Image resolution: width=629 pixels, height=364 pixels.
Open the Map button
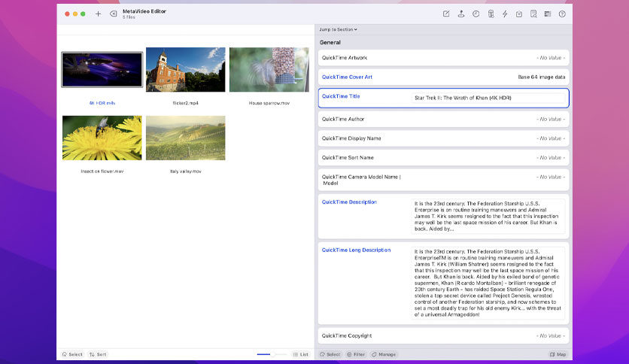coord(558,354)
